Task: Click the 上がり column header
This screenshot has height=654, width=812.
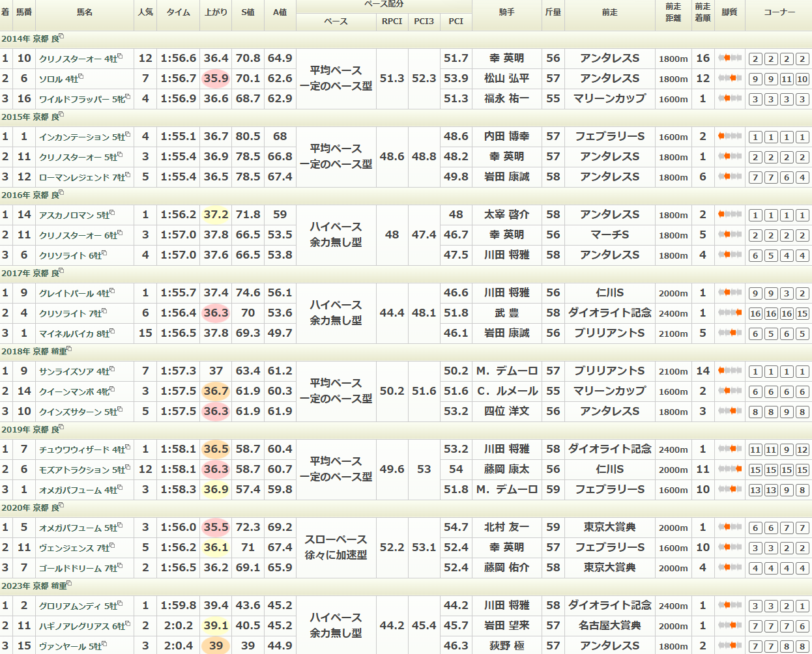Action: pyautogui.click(x=216, y=12)
